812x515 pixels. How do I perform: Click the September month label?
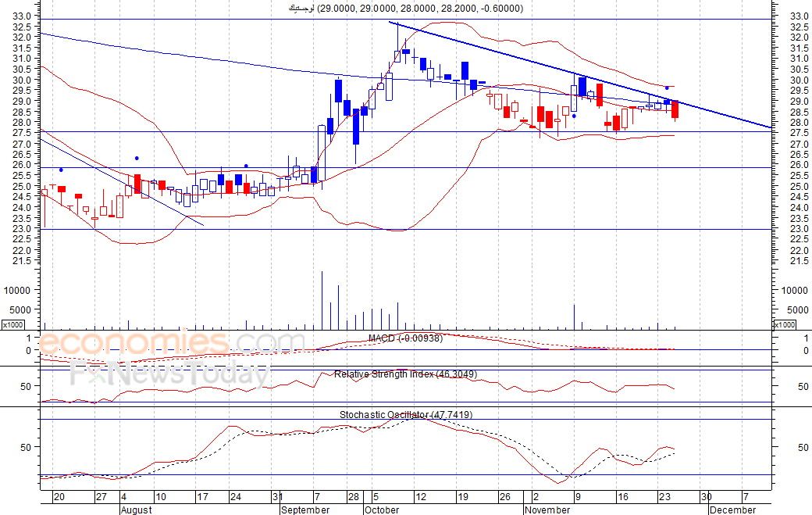[x=305, y=510]
